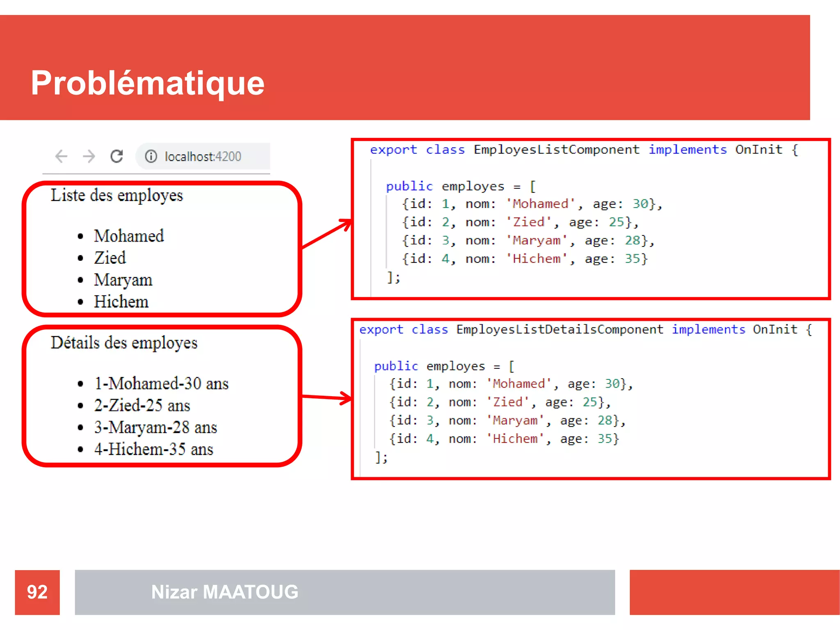
Task: Click 'Maryam' code line in EmployesListComponent
Action: [528, 241]
